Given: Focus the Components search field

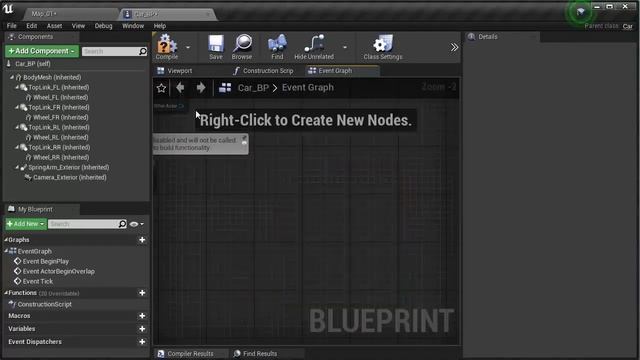Looking at the screenshot, I should coord(110,51).
